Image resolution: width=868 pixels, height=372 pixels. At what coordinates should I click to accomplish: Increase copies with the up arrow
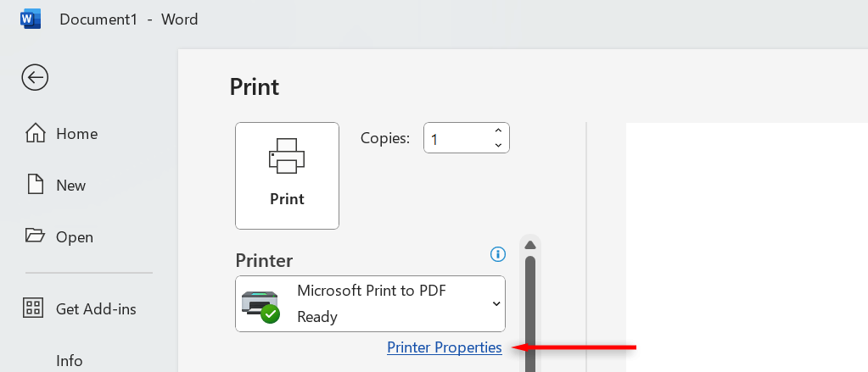click(498, 130)
